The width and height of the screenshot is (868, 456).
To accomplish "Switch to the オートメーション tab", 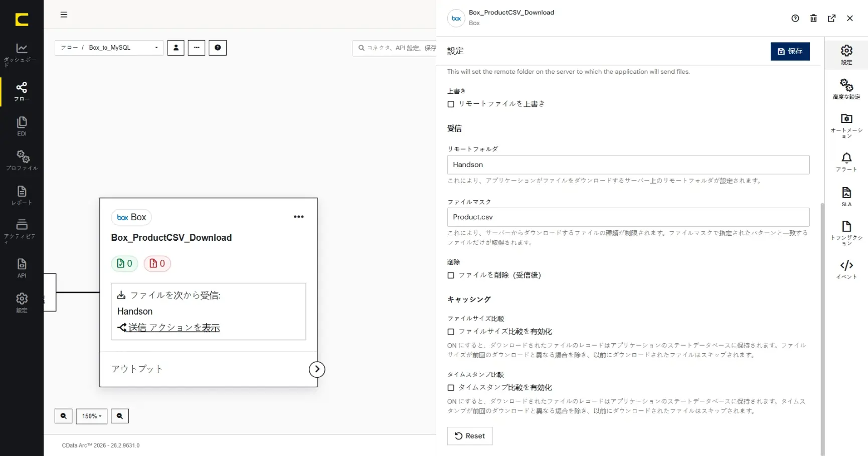I will tap(846, 126).
